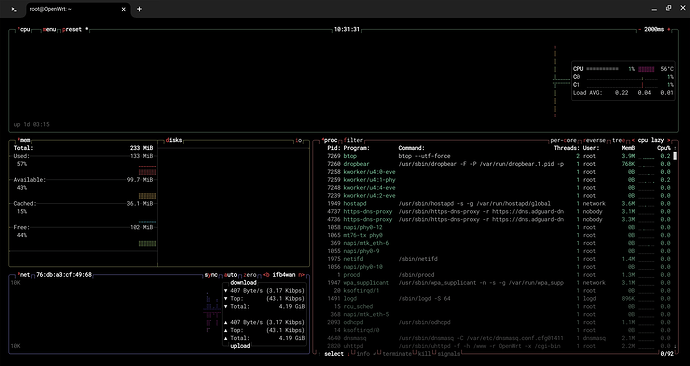This screenshot has height=366, width=690.
Task: Open the signals list
Action: click(x=448, y=354)
